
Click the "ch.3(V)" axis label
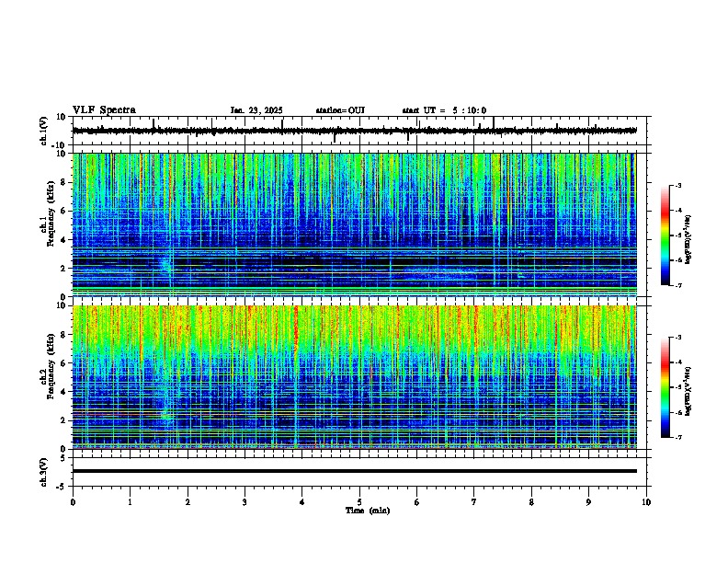click(x=44, y=472)
